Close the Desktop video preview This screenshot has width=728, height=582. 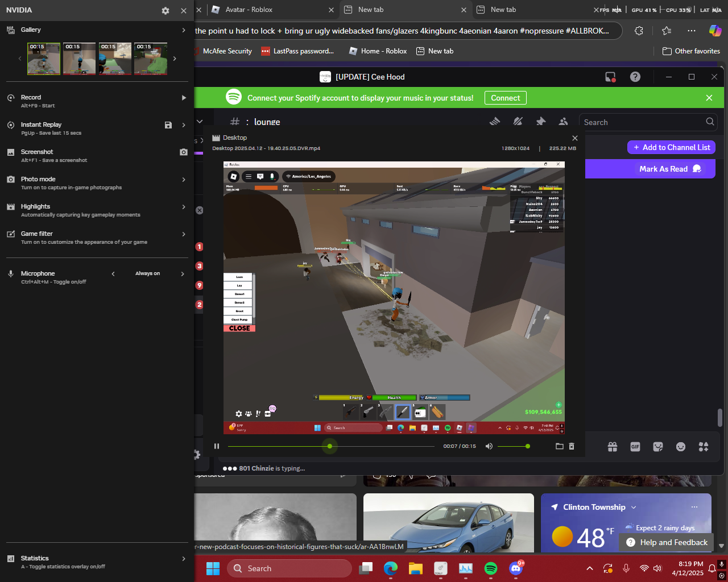(575, 138)
